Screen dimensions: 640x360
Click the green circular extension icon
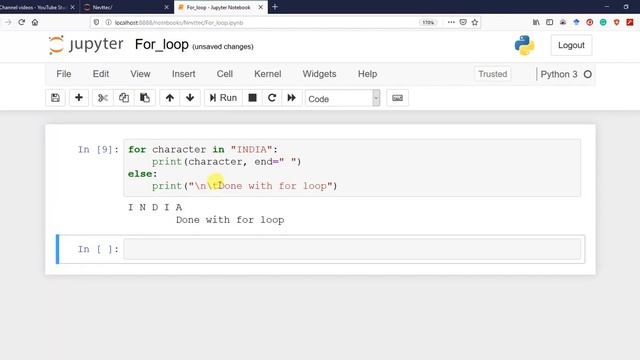[603, 22]
